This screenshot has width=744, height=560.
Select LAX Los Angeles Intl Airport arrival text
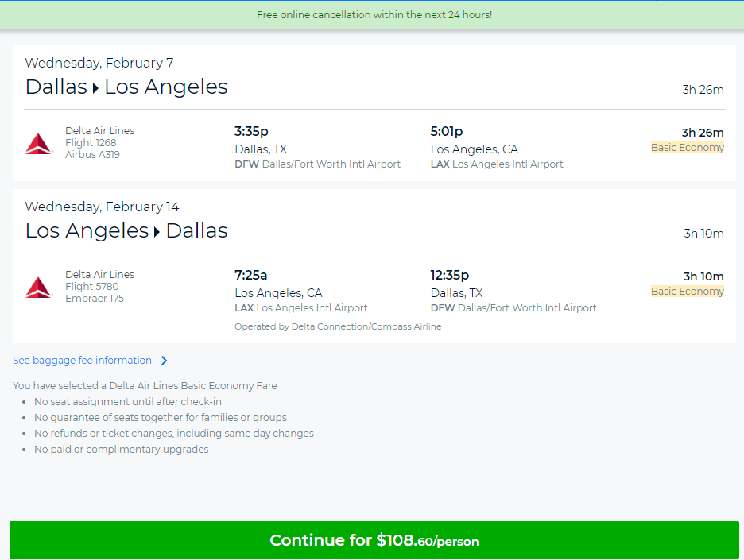pyautogui.click(x=497, y=164)
